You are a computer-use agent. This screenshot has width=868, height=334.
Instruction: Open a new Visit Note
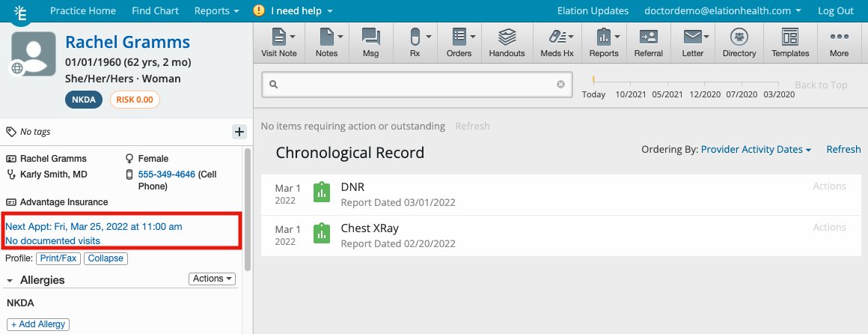tap(278, 43)
